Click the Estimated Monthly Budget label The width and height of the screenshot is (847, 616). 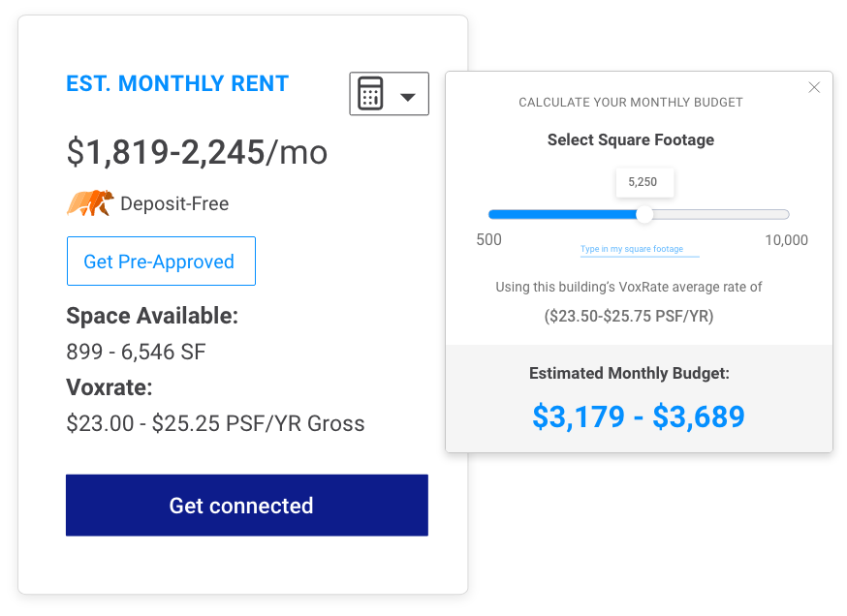(629, 373)
